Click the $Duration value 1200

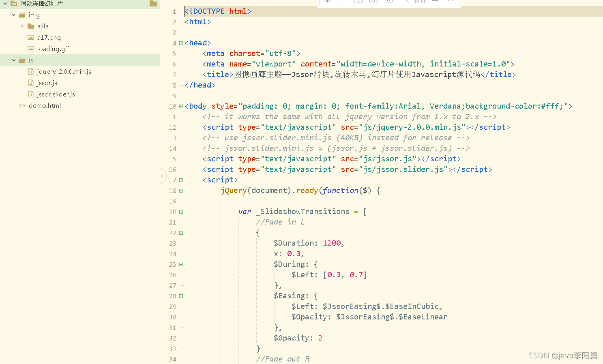pos(332,243)
